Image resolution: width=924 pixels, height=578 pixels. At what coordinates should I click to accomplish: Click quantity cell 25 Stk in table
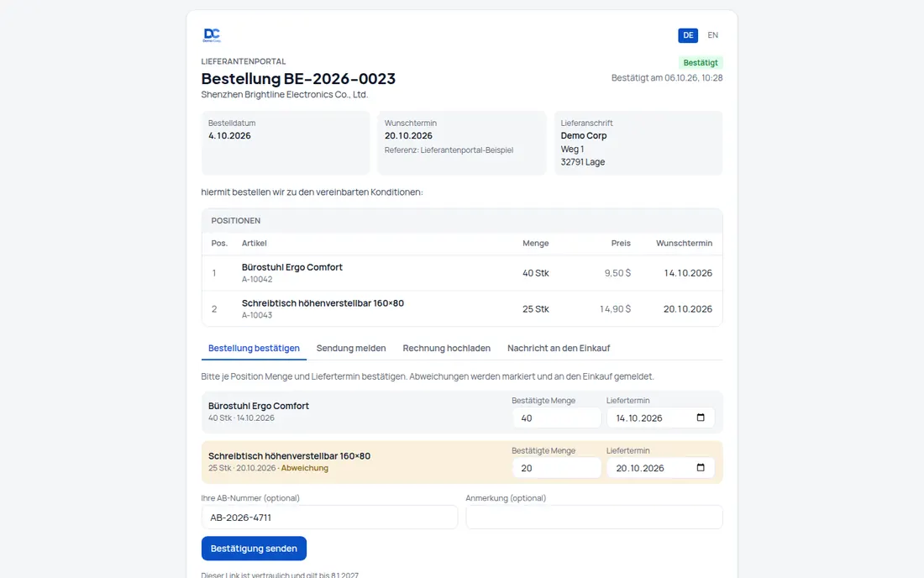[x=535, y=308]
